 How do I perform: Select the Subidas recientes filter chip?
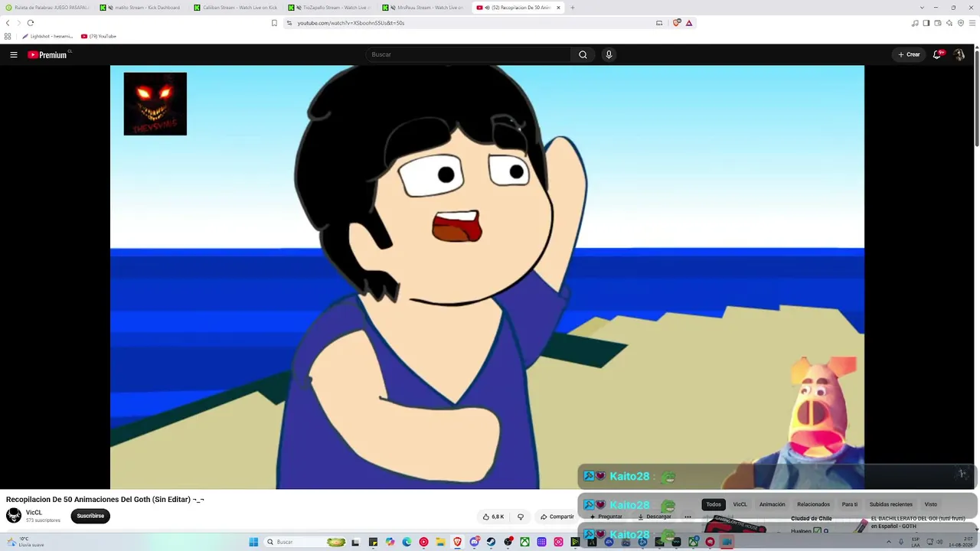pyautogui.click(x=891, y=504)
